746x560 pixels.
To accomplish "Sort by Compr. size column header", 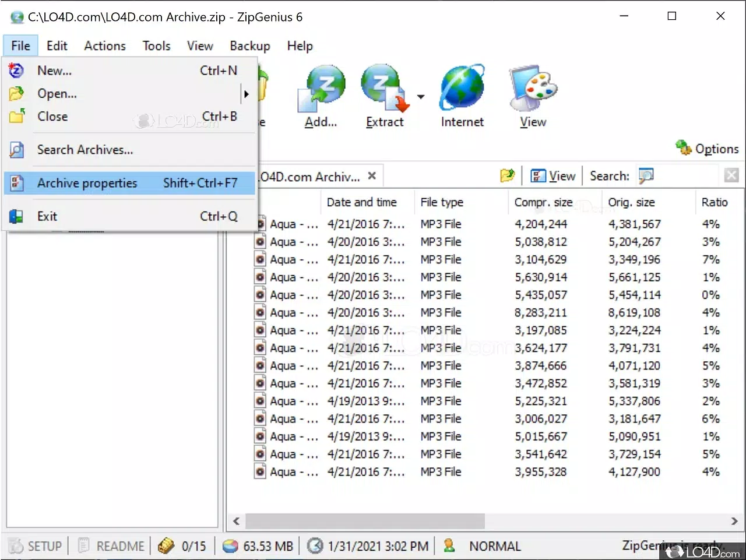I will [555, 202].
